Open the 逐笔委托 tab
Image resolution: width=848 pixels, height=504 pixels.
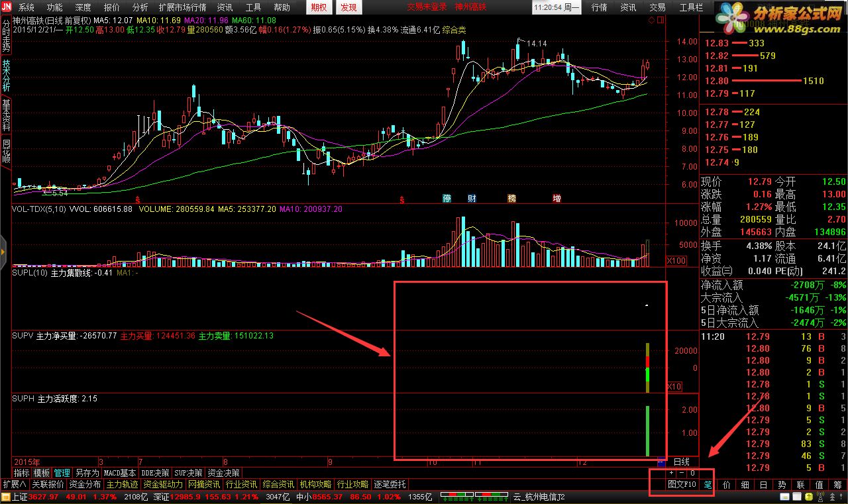coord(390,484)
